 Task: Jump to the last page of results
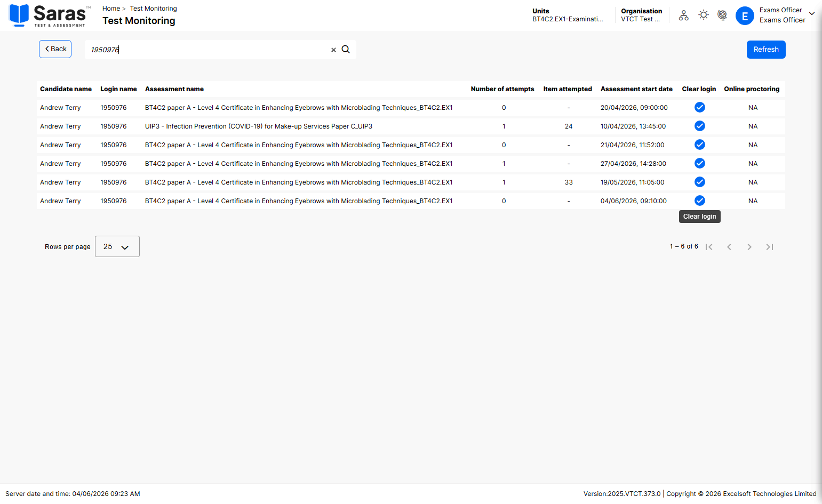point(770,246)
